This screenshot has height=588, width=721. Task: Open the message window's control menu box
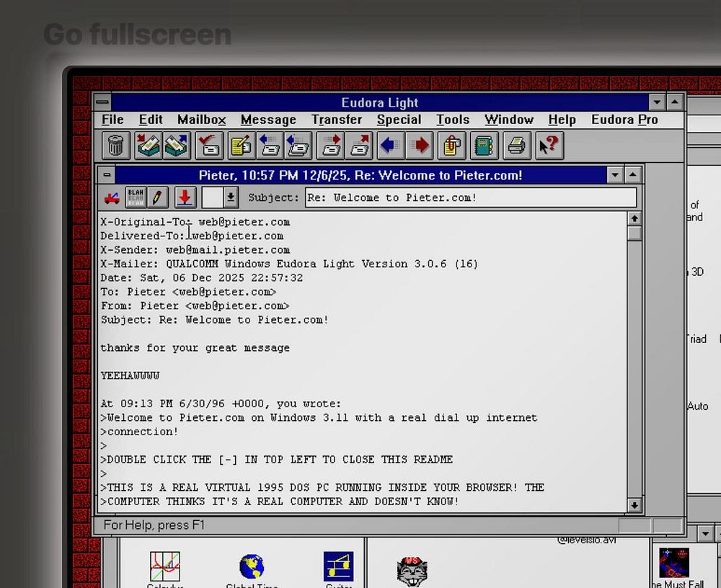107,175
